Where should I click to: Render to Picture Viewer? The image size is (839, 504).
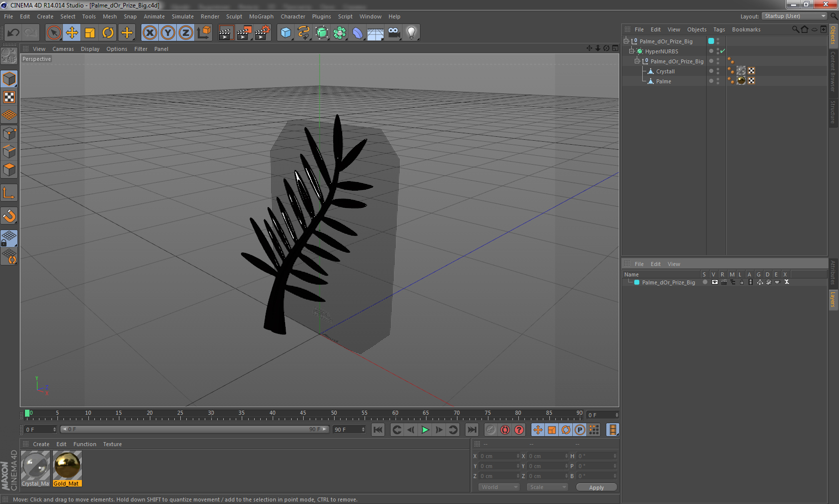[x=244, y=33]
